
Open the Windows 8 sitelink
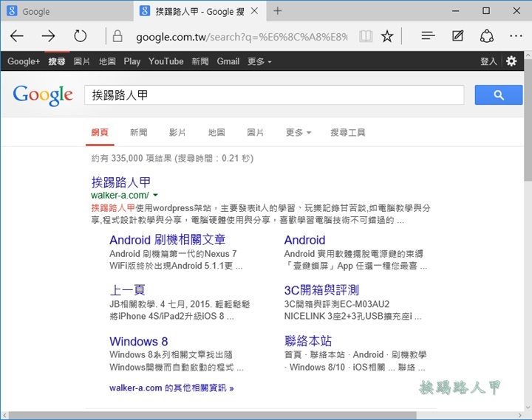tap(138, 341)
